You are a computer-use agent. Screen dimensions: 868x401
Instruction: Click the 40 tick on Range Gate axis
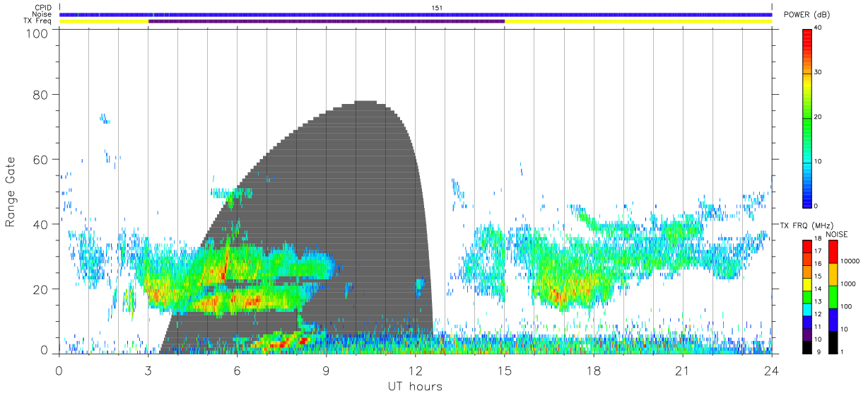pos(41,225)
